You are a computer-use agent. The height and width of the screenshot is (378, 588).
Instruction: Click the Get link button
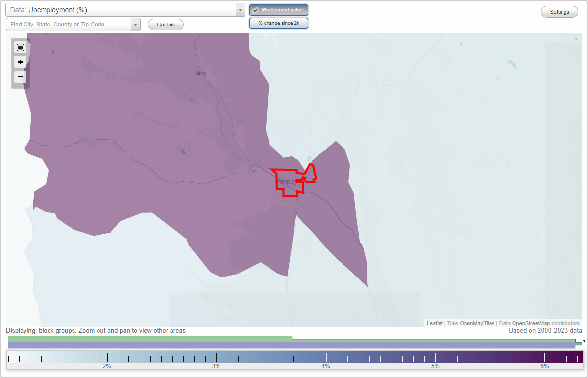[x=166, y=25]
